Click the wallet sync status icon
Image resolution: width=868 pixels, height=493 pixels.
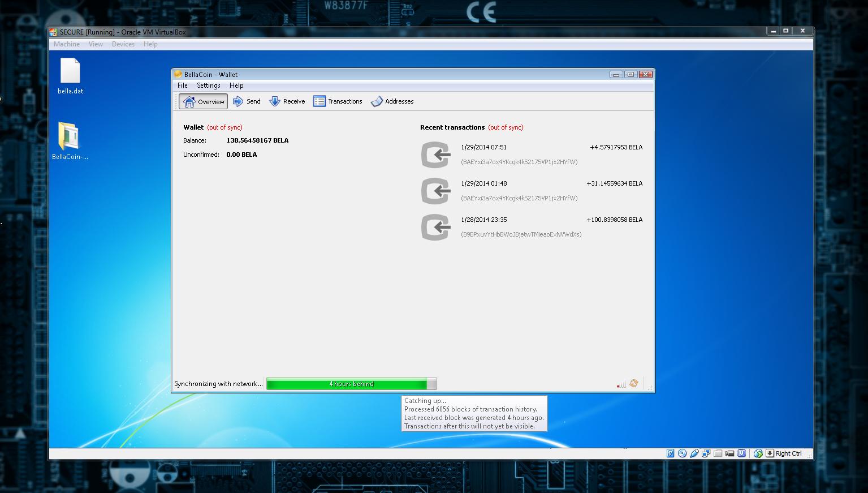click(634, 384)
